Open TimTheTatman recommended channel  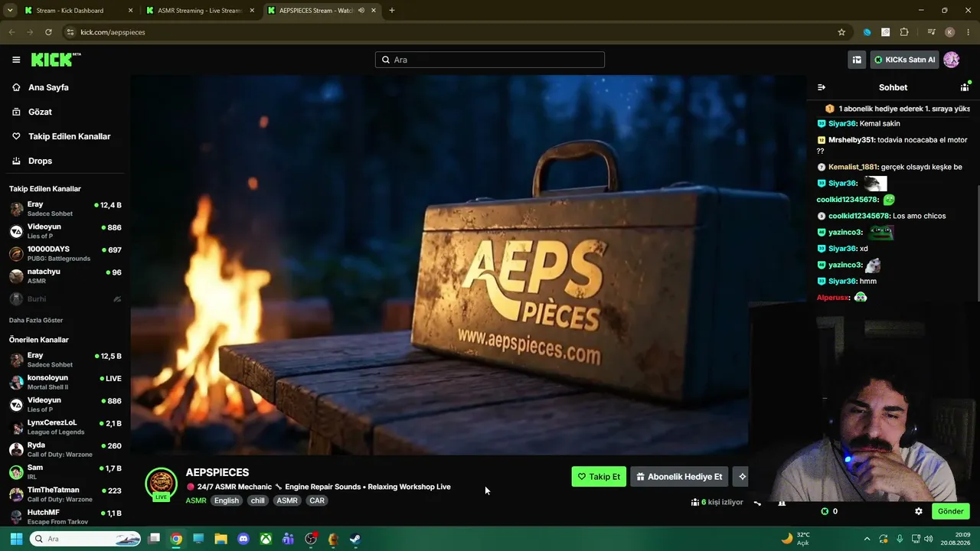pyautogui.click(x=65, y=494)
